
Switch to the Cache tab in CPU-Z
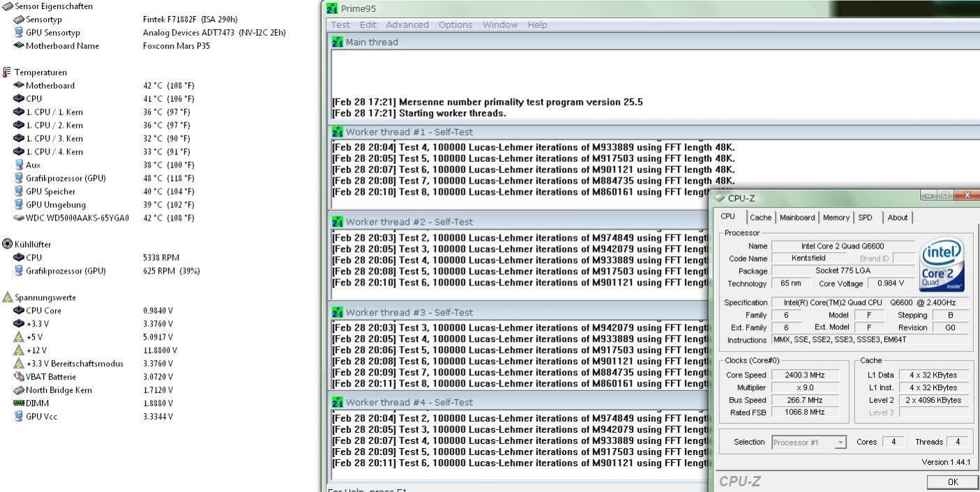(761, 218)
